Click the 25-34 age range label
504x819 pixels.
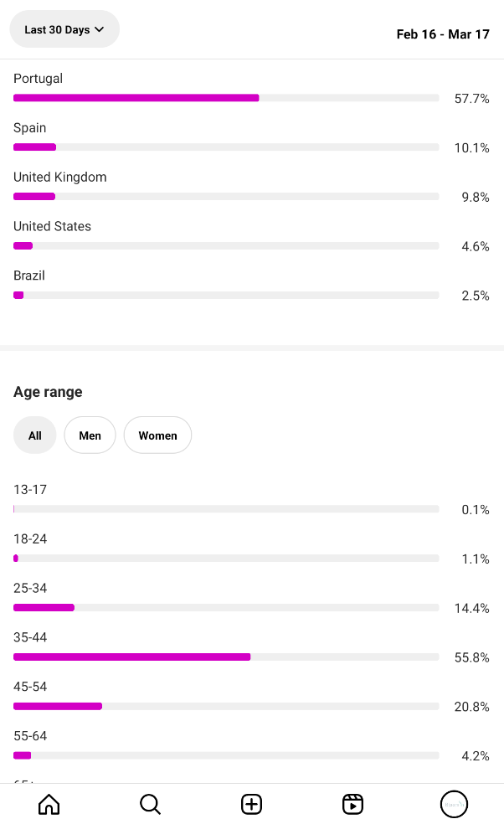pos(30,588)
